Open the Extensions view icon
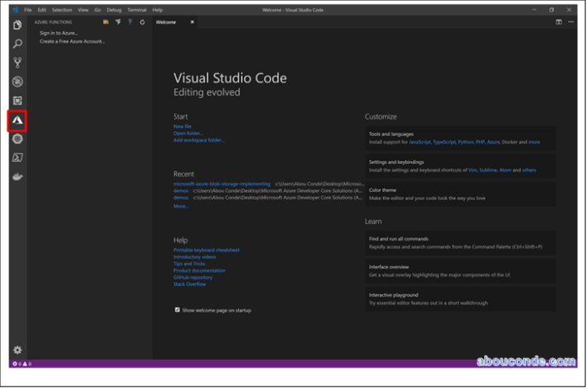The width and height of the screenshot is (588, 388). (17, 101)
